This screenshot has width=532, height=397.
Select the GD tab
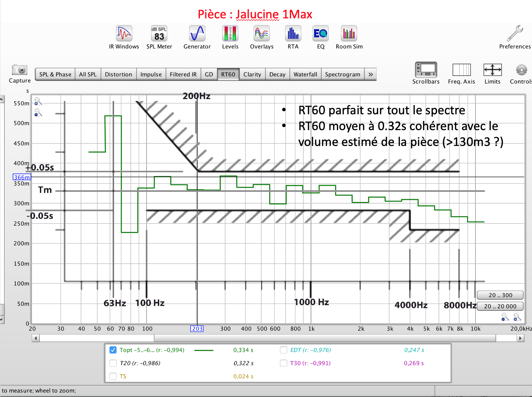click(209, 74)
